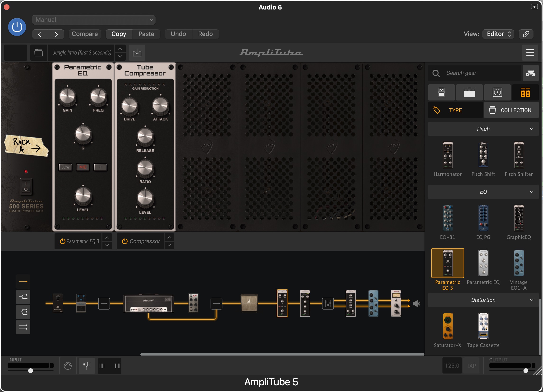Step to next AmpliTube preset arrow
This screenshot has width=543, height=392.
120,56
